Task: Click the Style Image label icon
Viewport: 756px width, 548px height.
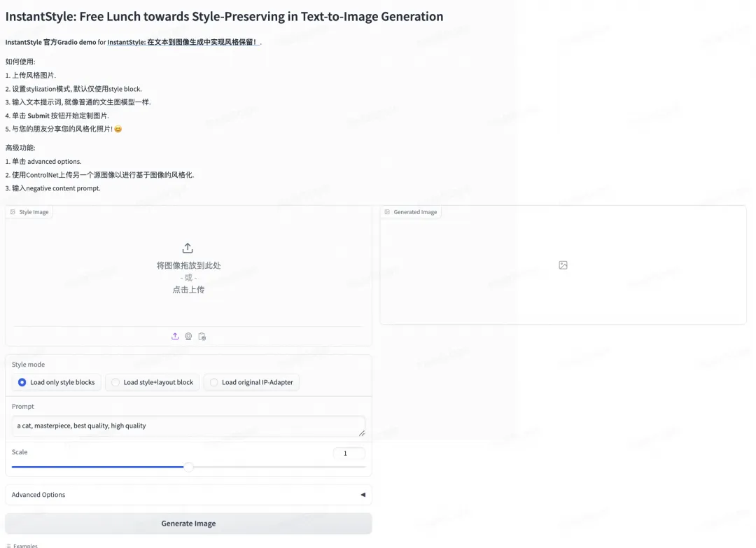Action: (x=13, y=212)
